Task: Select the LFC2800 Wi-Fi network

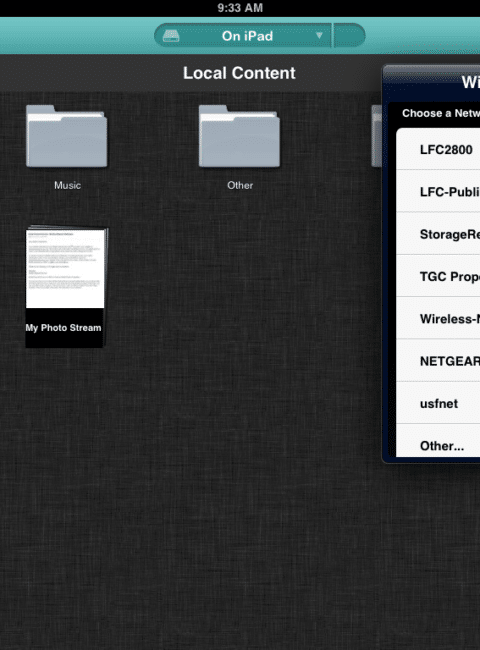Action: tap(438, 149)
